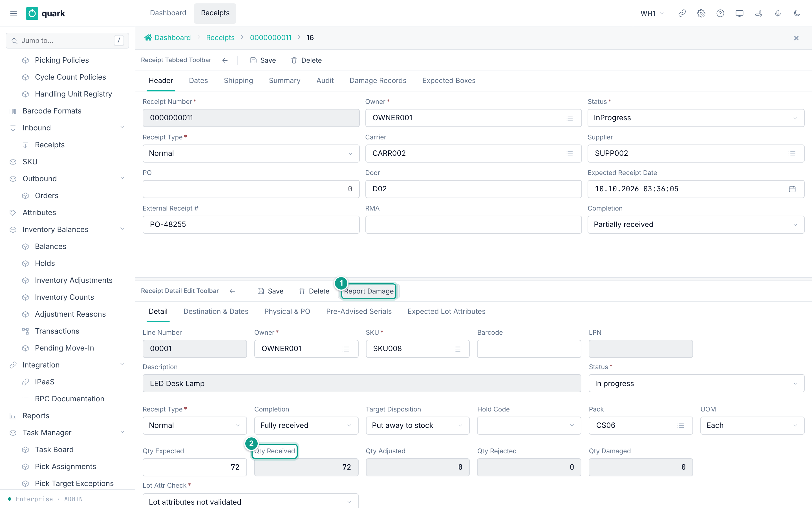812x508 pixels.
Task: Activate the microphone icon
Action: [x=777, y=14]
